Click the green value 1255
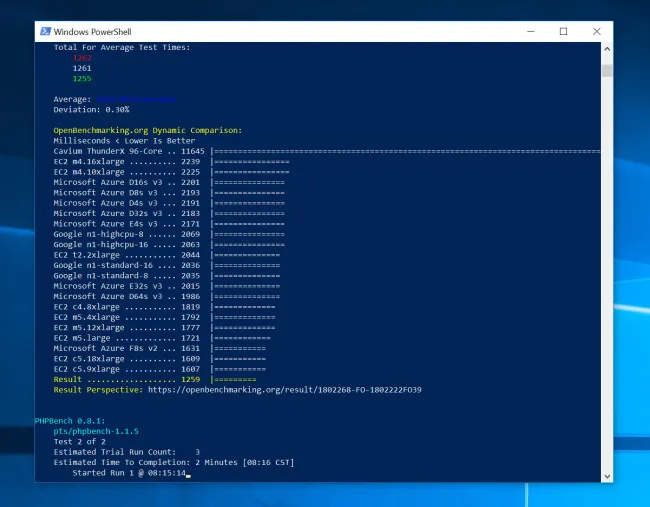650x507 pixels. (x=82, y=78)
